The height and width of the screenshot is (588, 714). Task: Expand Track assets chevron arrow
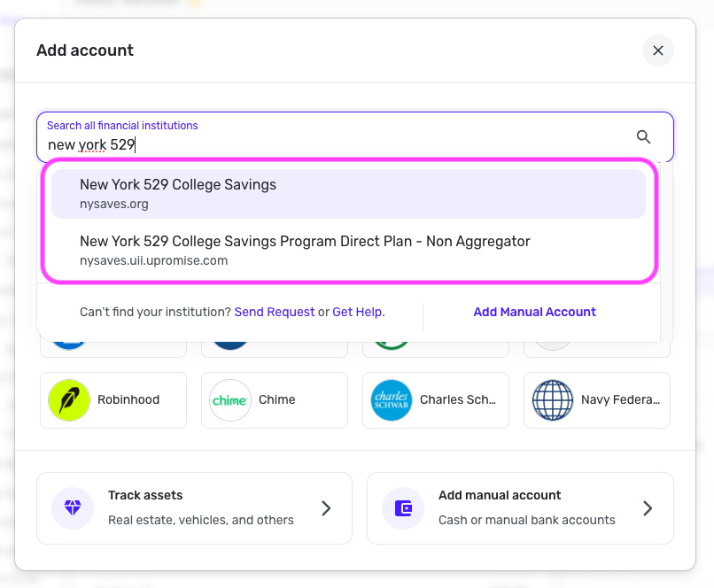point(326,508)
